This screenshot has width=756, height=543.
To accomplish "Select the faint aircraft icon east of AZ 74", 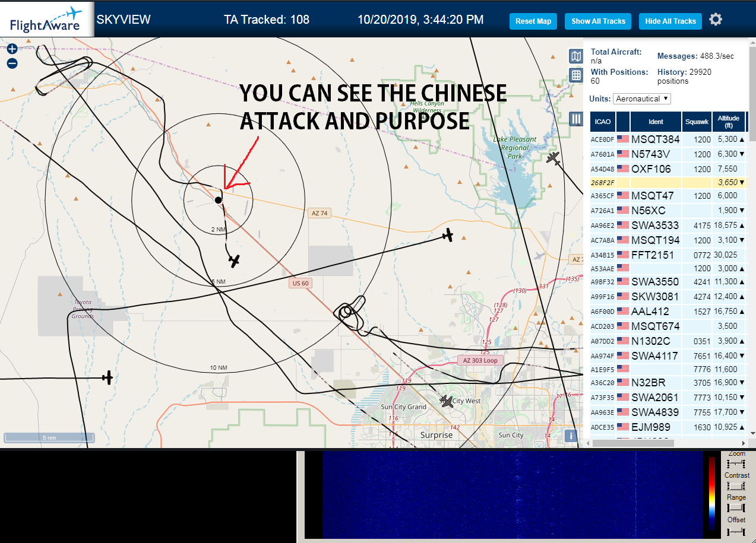I will (539, 256).
